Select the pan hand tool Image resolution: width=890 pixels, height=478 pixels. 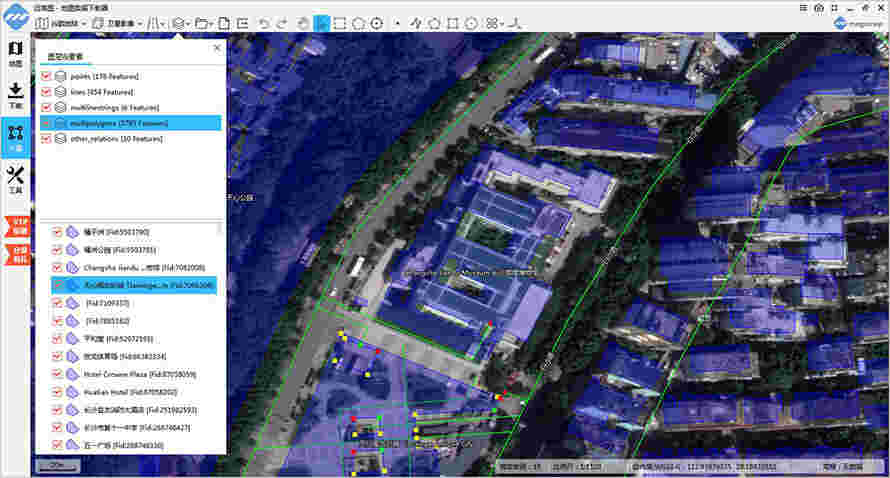(x=304, y=23)
